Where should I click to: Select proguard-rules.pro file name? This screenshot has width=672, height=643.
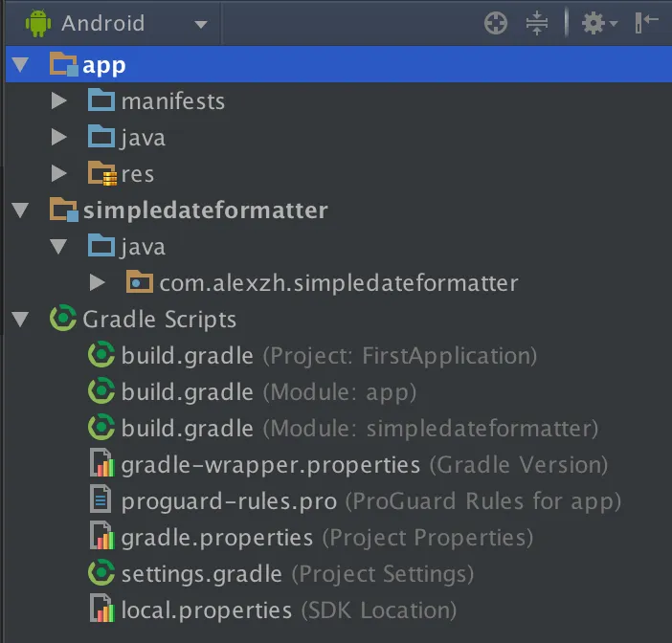pos(229,502)
